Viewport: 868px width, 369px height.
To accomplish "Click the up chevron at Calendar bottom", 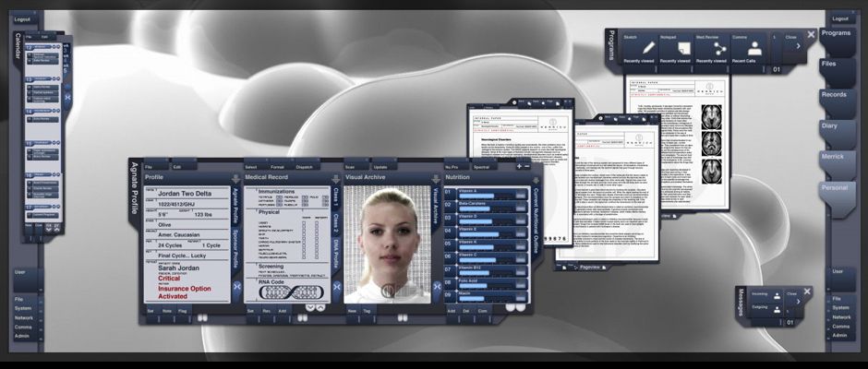I will pyautogui.click(x=57, y=227).
